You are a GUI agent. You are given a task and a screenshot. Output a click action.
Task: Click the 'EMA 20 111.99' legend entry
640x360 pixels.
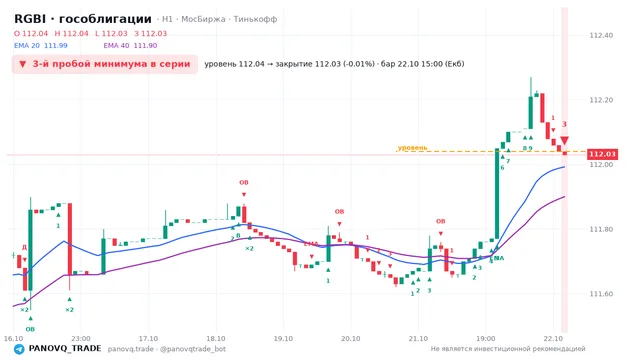pyautogui.click(x=40, y=45)
